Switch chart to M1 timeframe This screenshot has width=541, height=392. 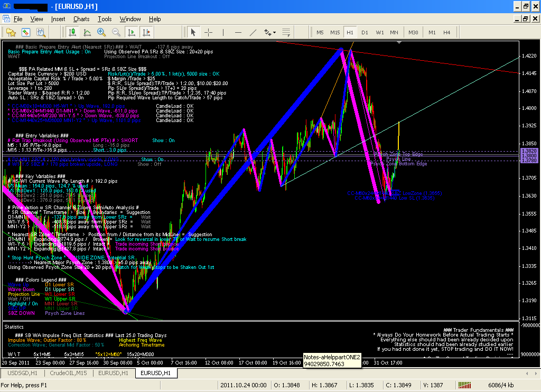[432, 32]
